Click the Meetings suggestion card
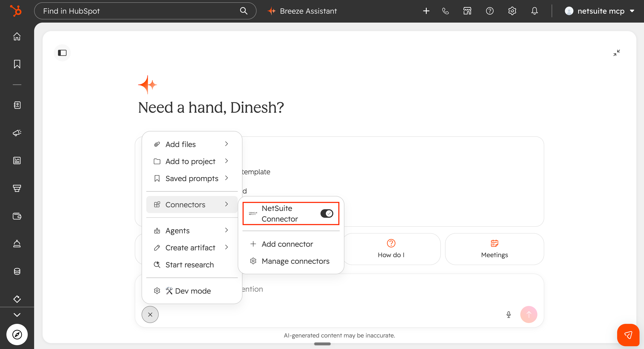This screenshot has height=349, width=644. click(495, 249)
